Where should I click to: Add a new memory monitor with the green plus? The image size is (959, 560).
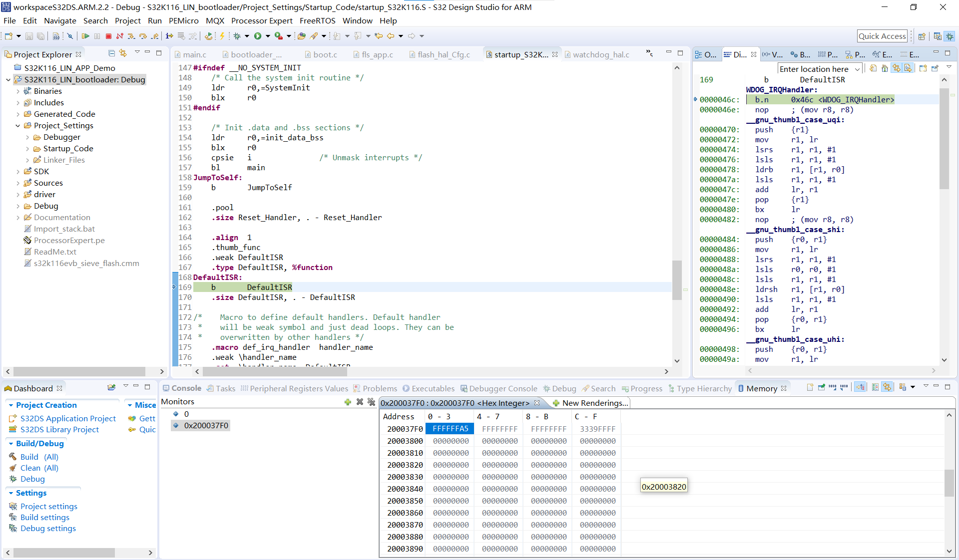pos(348,402)
